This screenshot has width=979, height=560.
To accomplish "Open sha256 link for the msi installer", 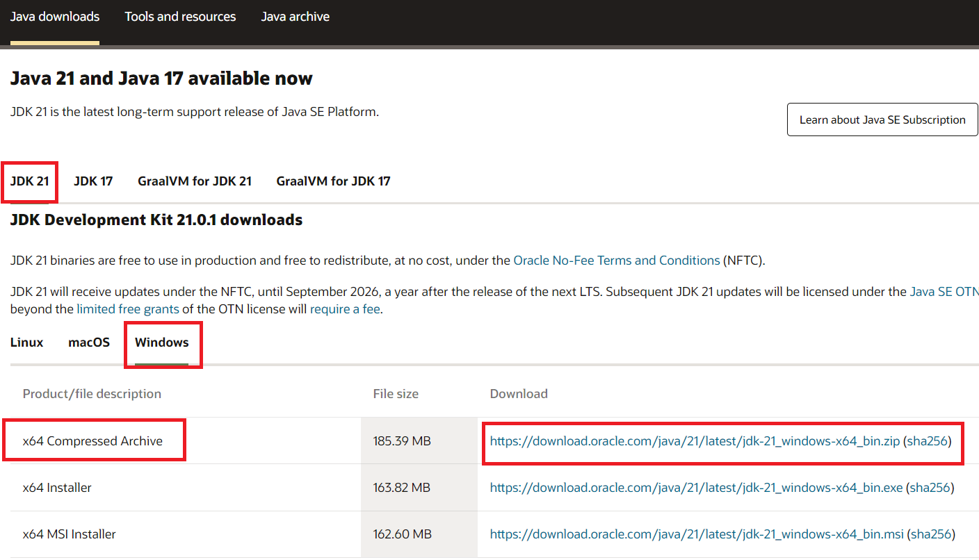I will pos(932,534).
